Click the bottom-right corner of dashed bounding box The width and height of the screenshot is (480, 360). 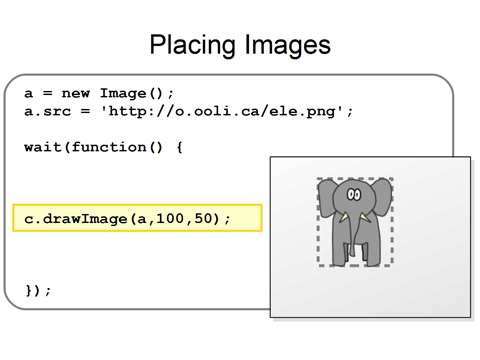click(x=392, y=266)
